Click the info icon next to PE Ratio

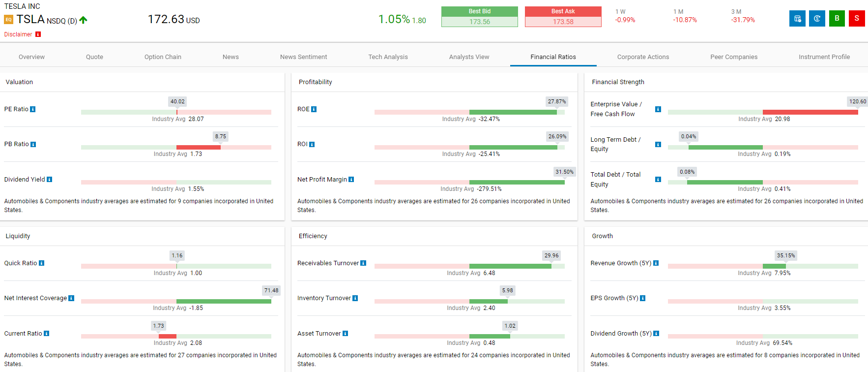(33, 109)
